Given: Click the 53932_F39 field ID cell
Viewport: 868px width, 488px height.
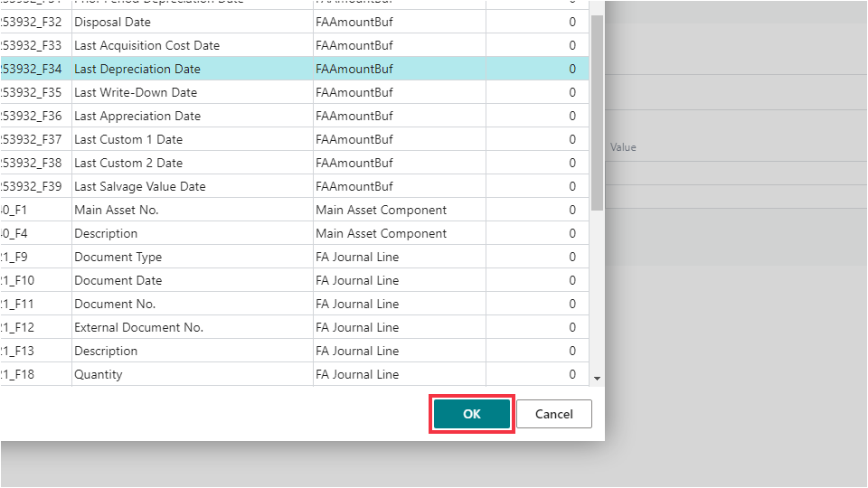Looking at the screenshot, I should (36, 186).
